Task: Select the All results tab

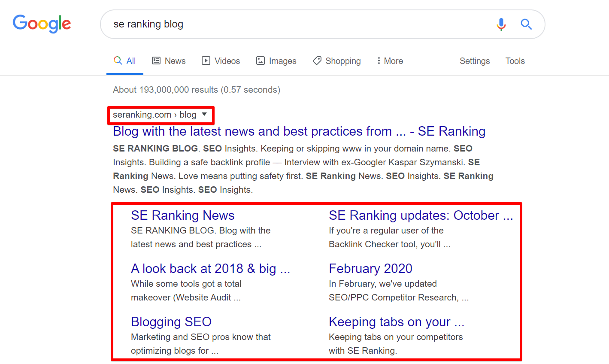Action: 125,61
